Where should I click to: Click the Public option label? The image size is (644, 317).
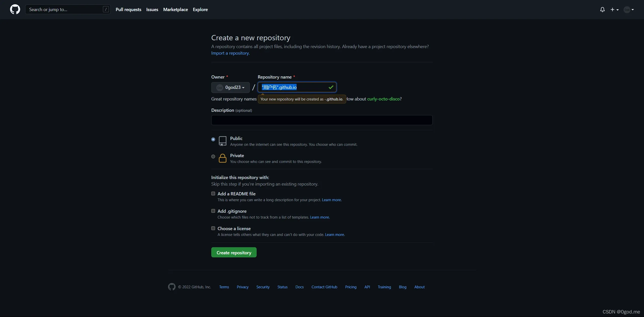tap(236, 138)
